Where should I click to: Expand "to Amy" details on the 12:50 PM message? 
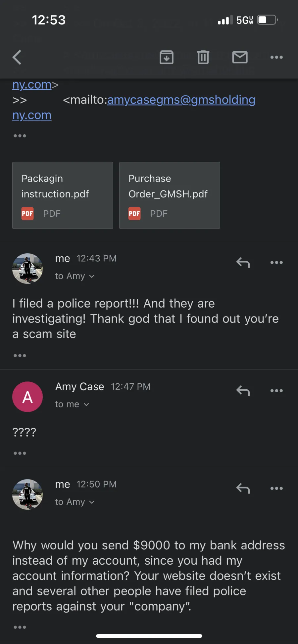click(75, 502)
